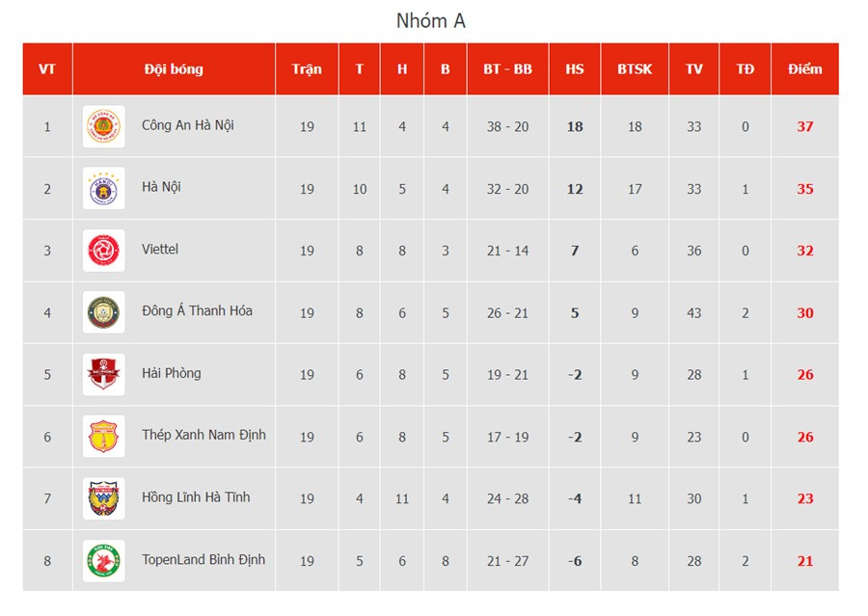
Task: Click the HS column header
Action: [x=575, y=69]
